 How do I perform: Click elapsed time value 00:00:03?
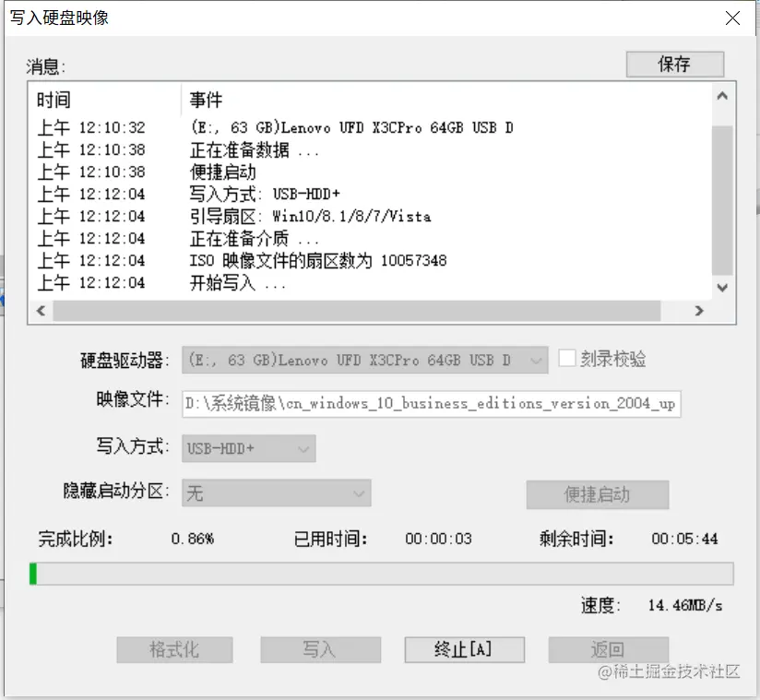click(x=439, y=539)
